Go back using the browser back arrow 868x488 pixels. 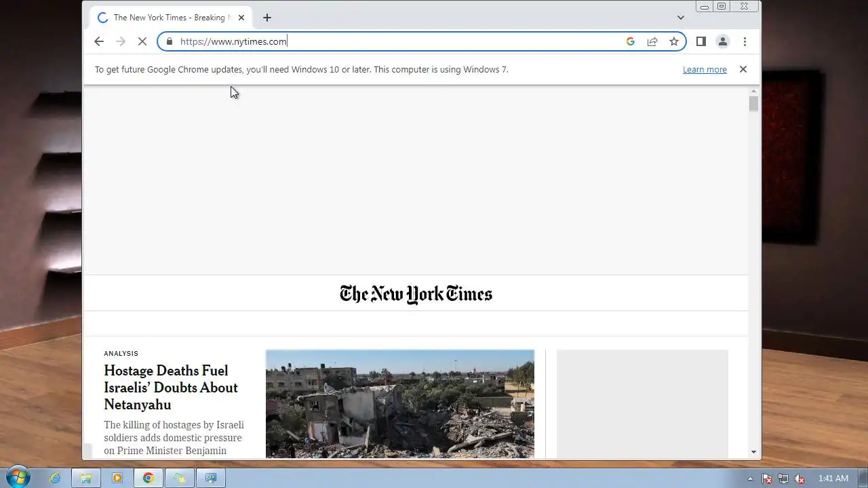tap(99, 41)
